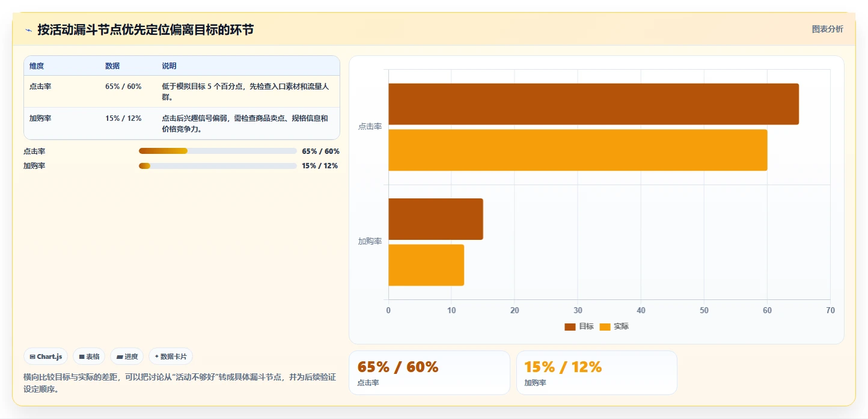Click the description starting 点击后兴趣信号偏弱

click(x=245, y=123)
